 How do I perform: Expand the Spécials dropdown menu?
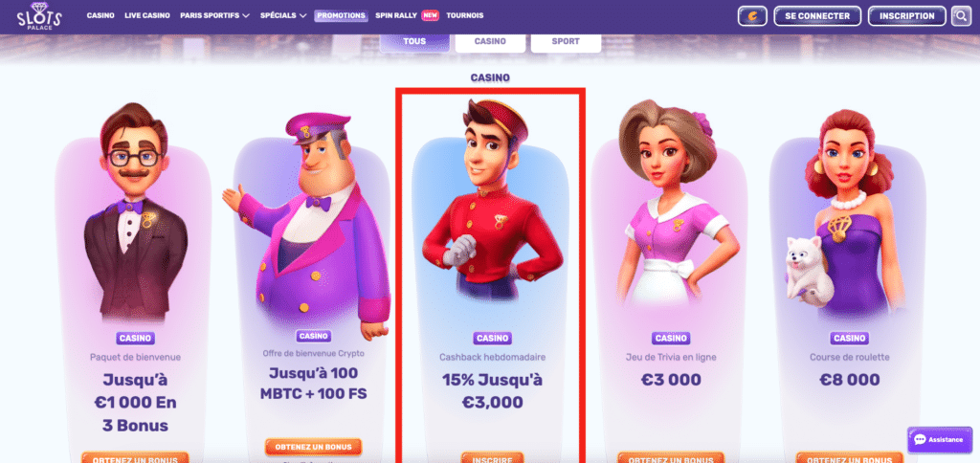coord(283,15)
